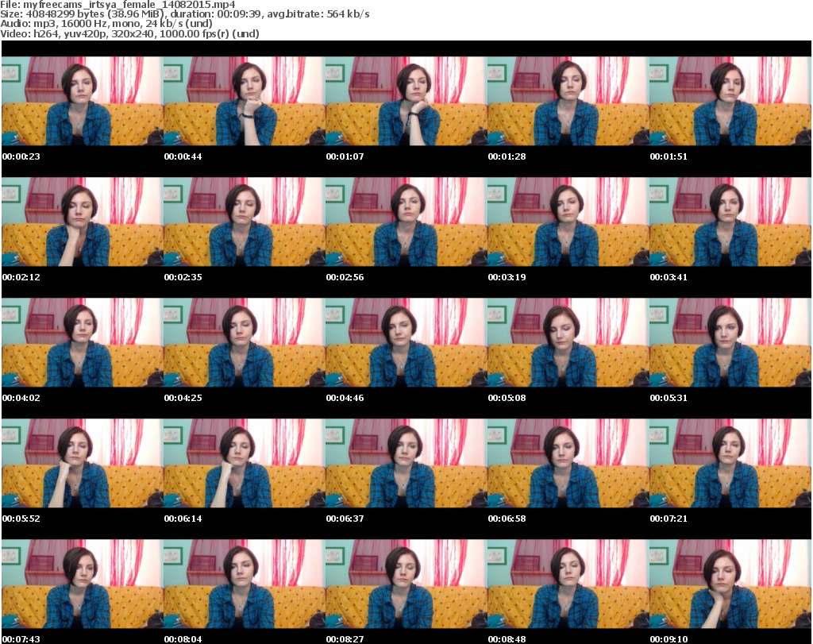Click the timestamp label 00:04:46
Viewport: 813px width, 644px height.
(345, 398)
